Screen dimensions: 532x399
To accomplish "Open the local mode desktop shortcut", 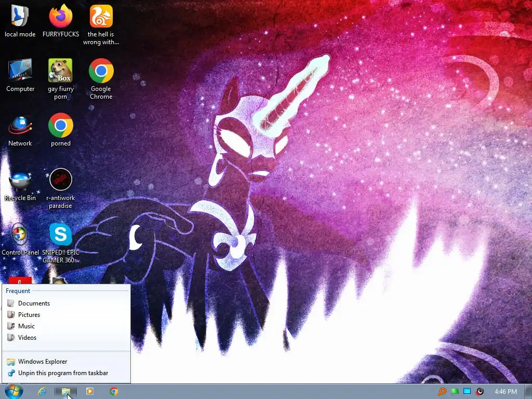I will (x=20, y=20).
